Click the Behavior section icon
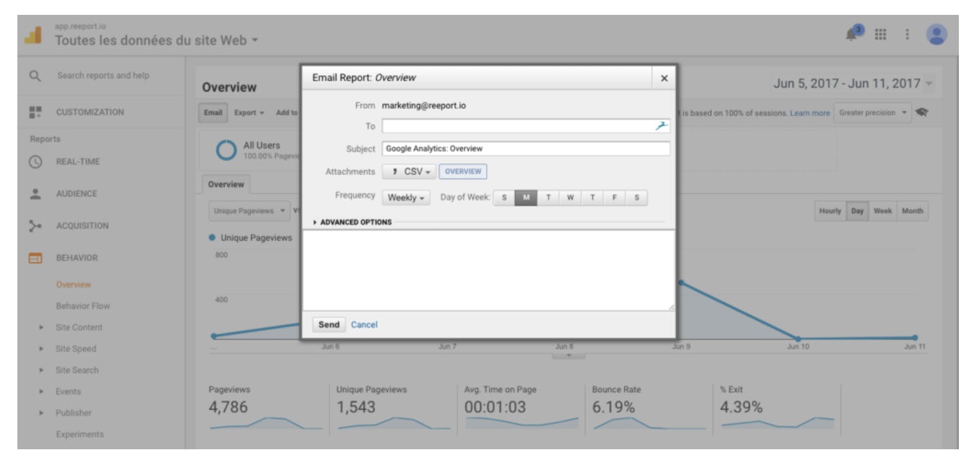 click(35, 258)
